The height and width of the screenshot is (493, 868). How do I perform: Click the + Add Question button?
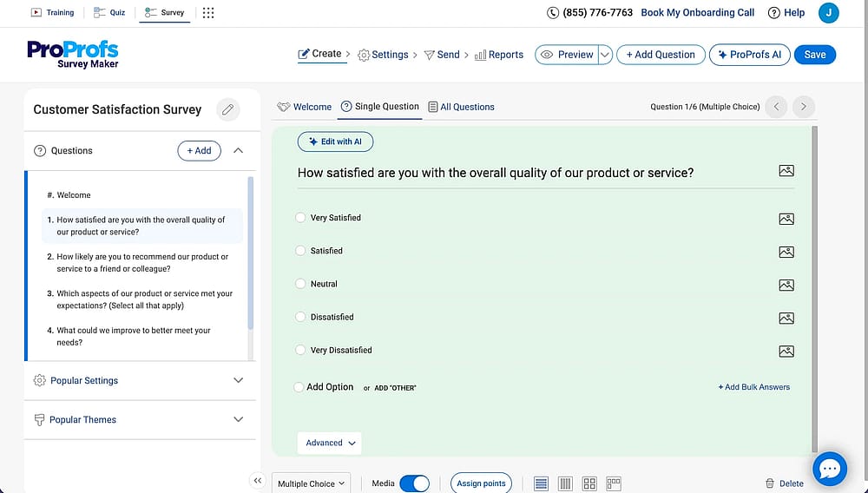661,55
